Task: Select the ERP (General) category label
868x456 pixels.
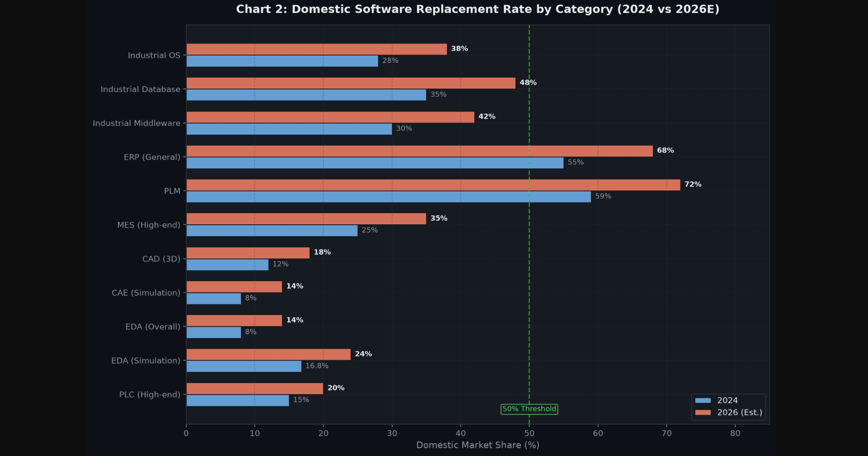Action: (x=152, y=157)
